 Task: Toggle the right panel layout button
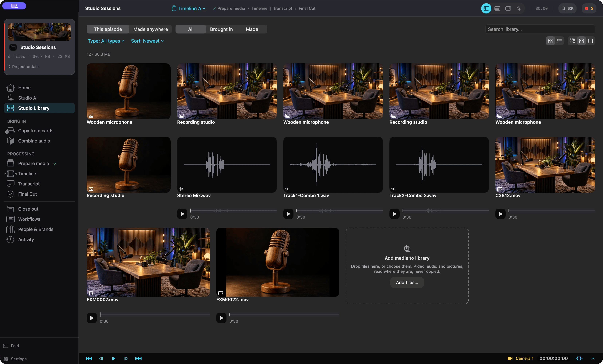tap(508, 8)
